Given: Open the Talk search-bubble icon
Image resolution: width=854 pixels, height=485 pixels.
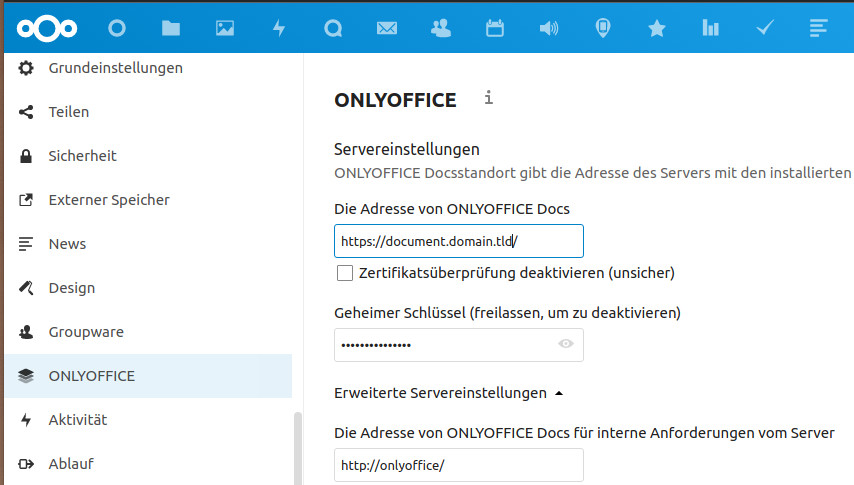Looking at the screenshot, I should pos(333,28).
